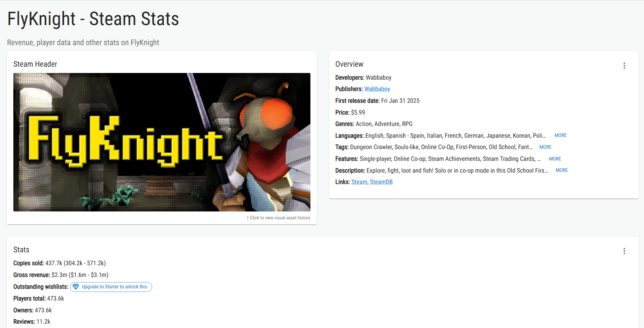This screenshot has width=644, height=328.
Task: Click the diamond icon in the upgrade badge
Action: pos(76,287)
